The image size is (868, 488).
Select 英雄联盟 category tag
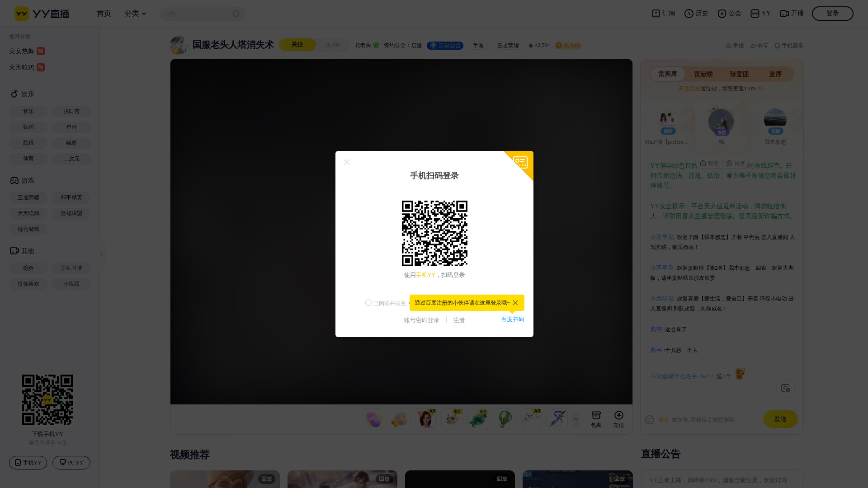pyautogui.click(x=71, y=214)
